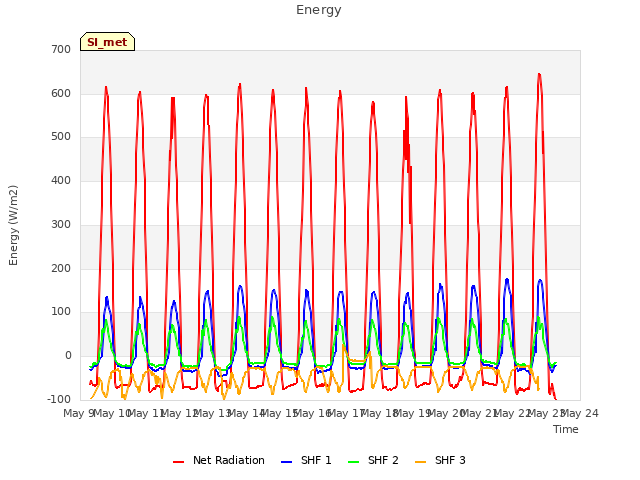The height and width of the screenshot is (480, 640).
Task: Click the 500 y-axis tick label
Action: 61,137
